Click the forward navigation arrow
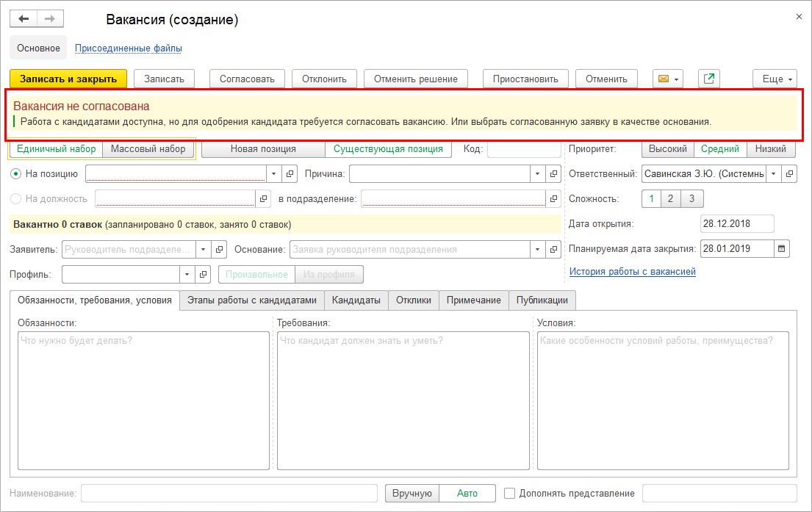 [x=50, y=19]
